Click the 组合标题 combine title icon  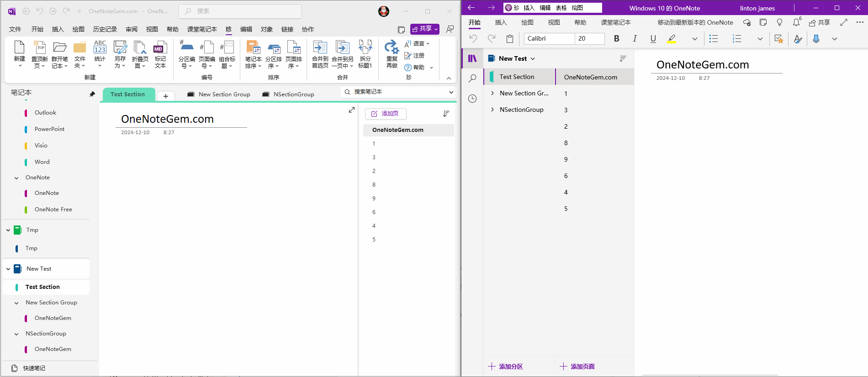click(x=227, y=47)
